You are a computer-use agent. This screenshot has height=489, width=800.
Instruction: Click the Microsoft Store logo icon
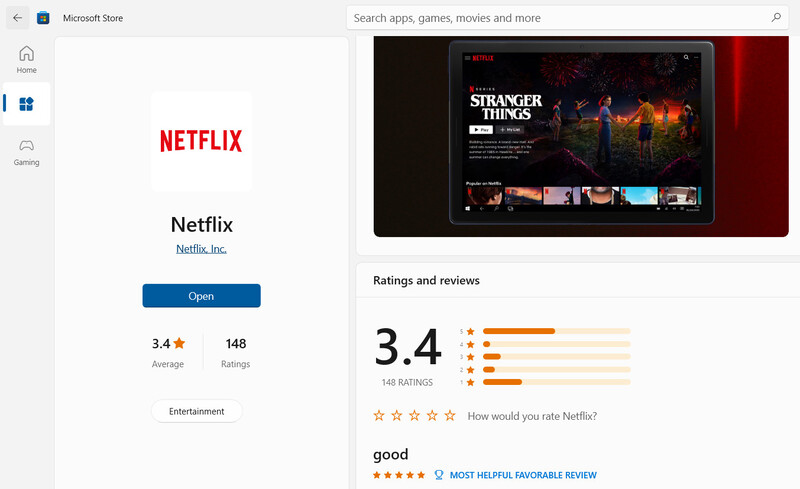[x=43, y=18]
